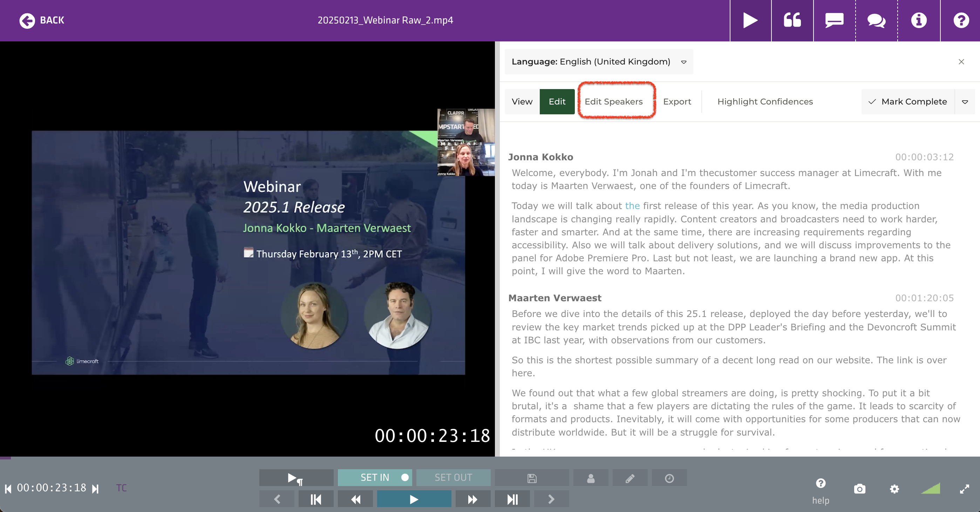Open the comments bubbles icon
The height and width of the screenshot is (512, 980).
(876, 20)
